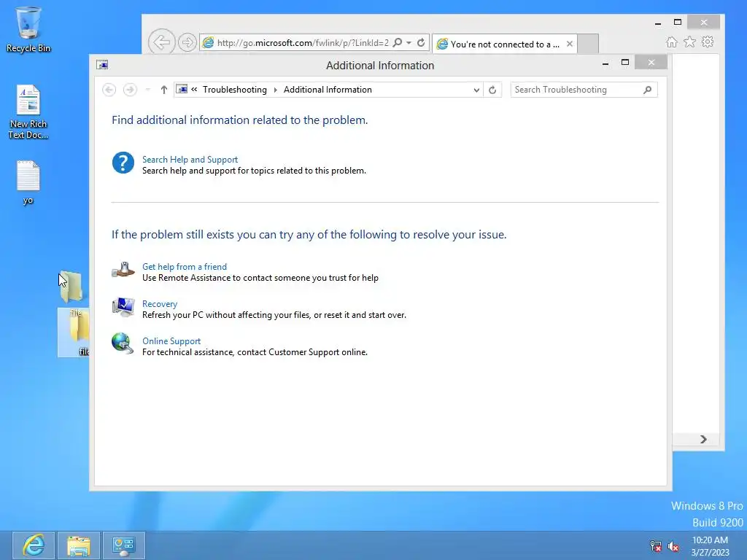Viewport: 747px width, 560px height.
Task: Close the 'You're not connected' tab
Action: [x=569, y=44]
